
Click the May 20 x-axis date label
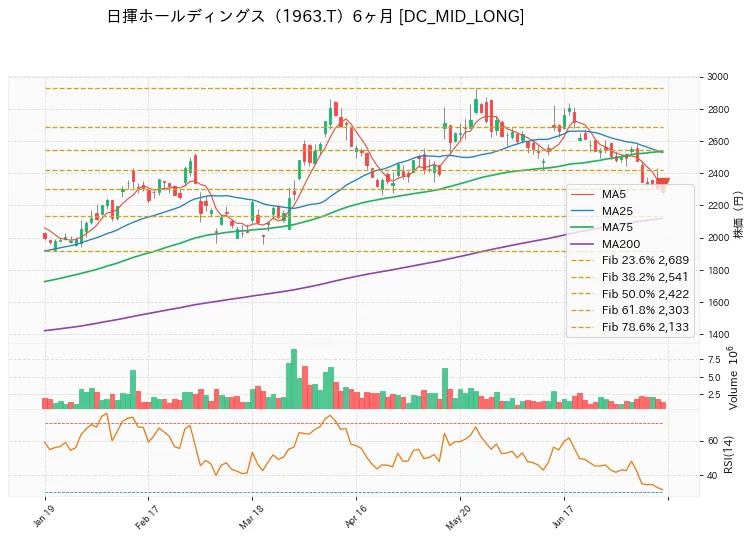coord(458,517)
